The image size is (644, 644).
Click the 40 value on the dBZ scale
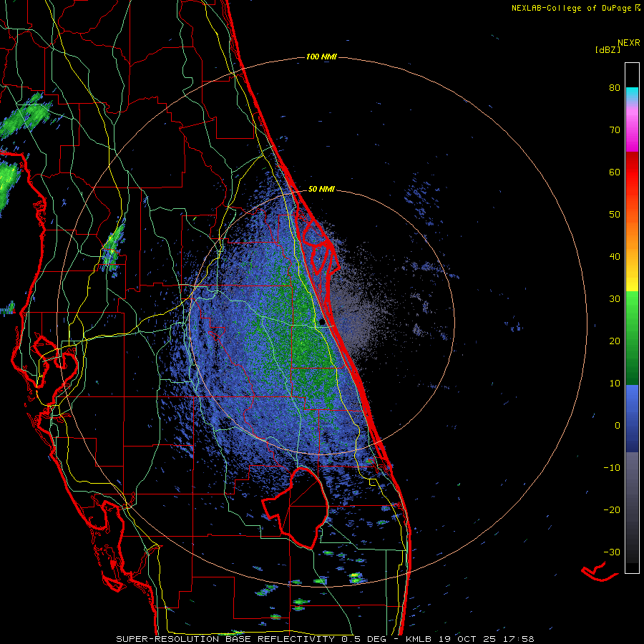(x=615, y=257)
